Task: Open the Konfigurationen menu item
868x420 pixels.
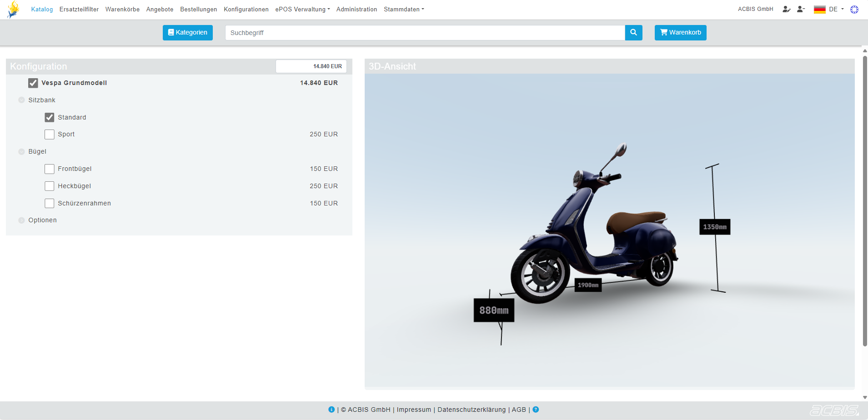Action: 246,9
